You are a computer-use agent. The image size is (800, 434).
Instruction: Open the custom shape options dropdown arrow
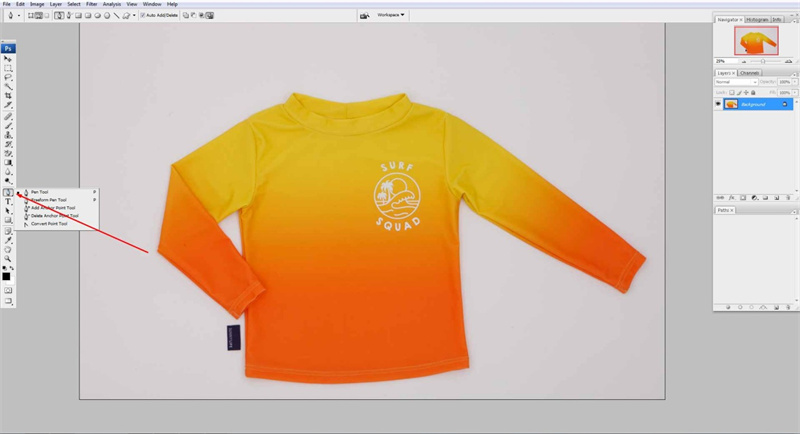(x=134, y=15)
